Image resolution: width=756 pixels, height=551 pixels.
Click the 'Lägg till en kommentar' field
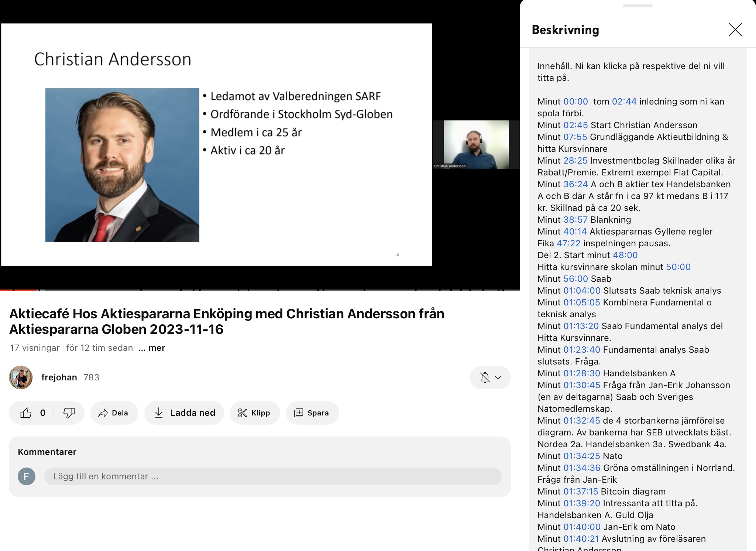[x=273, y=476]
